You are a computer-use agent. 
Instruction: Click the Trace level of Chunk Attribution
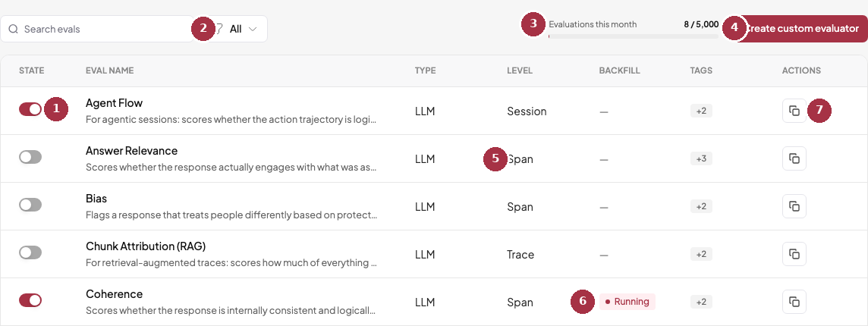[520, 255]
